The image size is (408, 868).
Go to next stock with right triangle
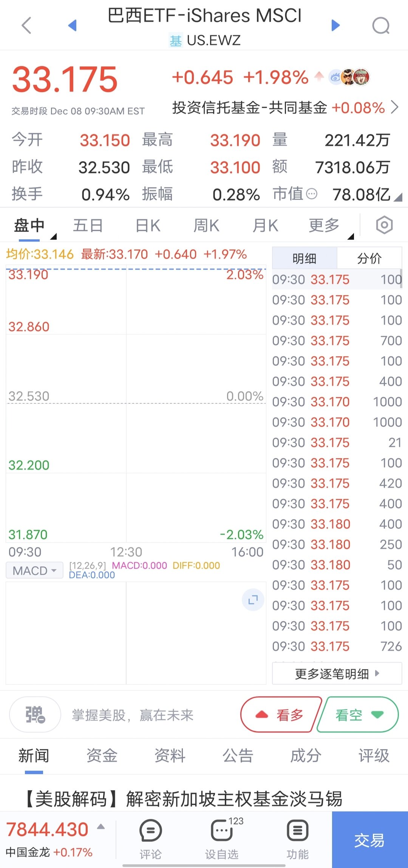point(335,25)
